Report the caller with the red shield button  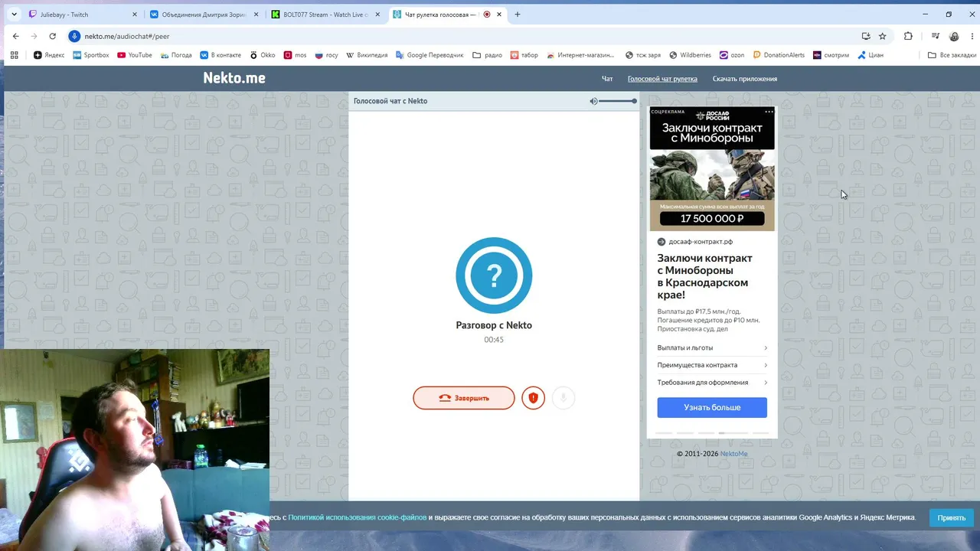(x=533, y=398)
